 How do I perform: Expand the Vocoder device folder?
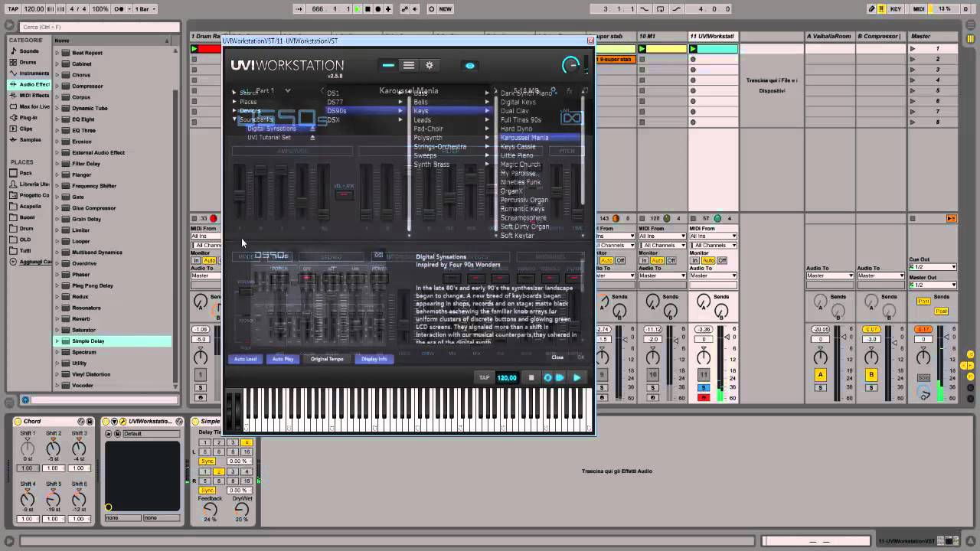coord(57,386)
